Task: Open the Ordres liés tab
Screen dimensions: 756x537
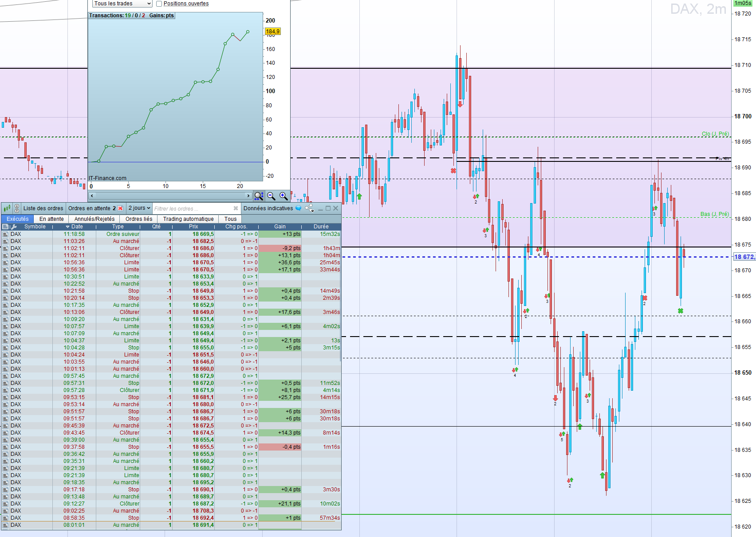Action: [x=139, y=219]
